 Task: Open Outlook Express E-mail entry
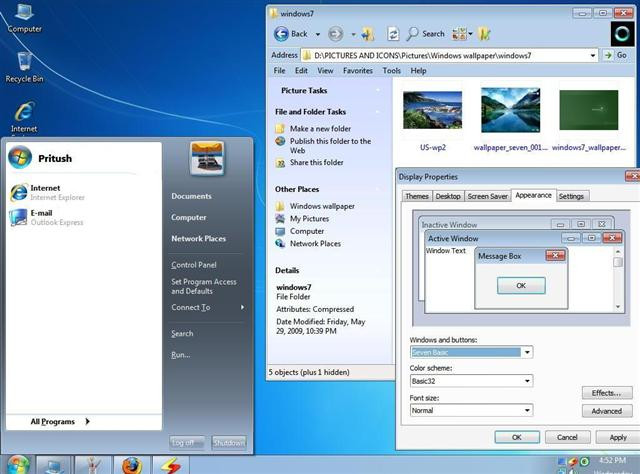46,217
